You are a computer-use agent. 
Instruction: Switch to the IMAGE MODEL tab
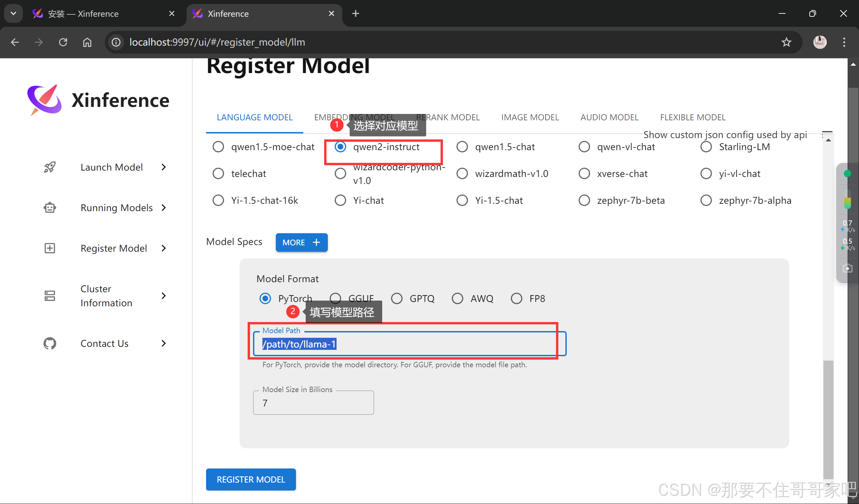[x=530, y=118]
